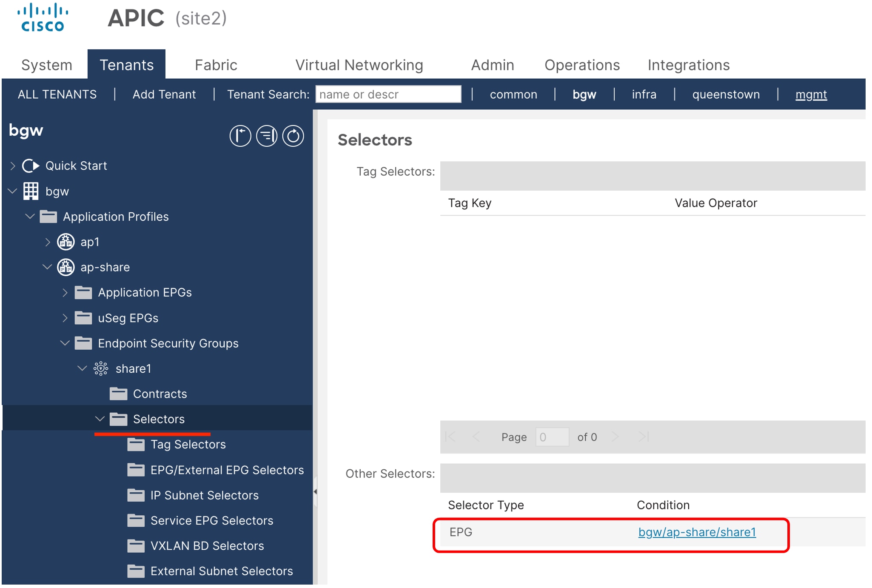The width and height of the screenshot is (872, 588).
Task: Click the Application EPGs folder icon
Action: (x=83, y=292)
